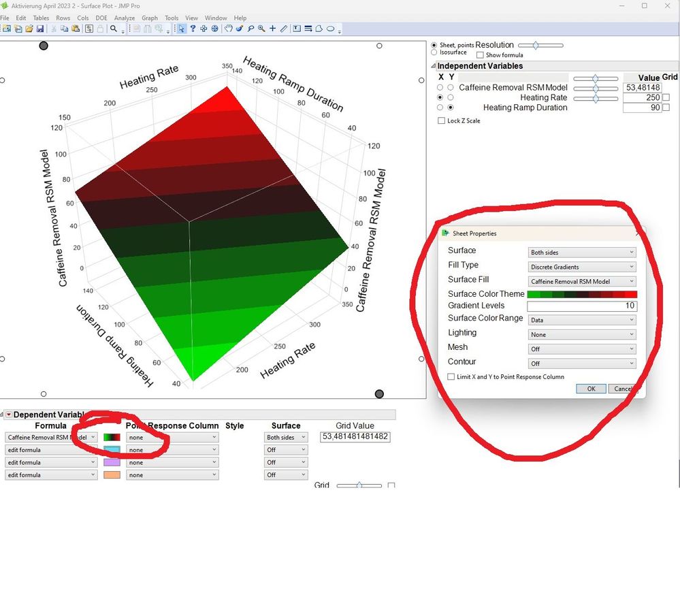Click the open file folder icon
This screenshot has height=616, width=680.
pos(29,29)
